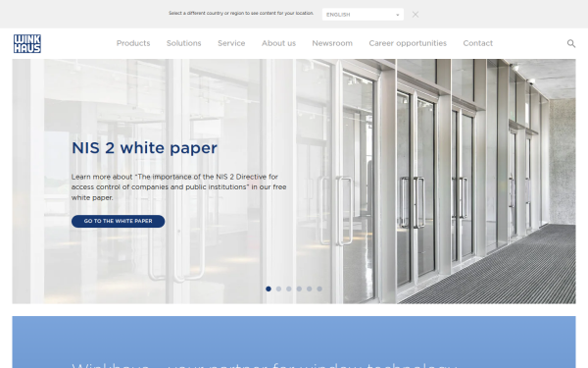The height and width of the screenshot is (368, 588).
Task: Open the About us menu
Action: tap(278, 43)
